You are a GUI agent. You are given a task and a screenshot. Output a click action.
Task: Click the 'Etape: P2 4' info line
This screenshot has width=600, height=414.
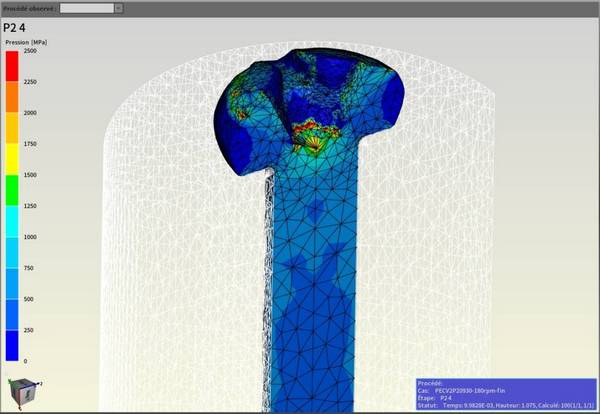[x=435, y=398]
